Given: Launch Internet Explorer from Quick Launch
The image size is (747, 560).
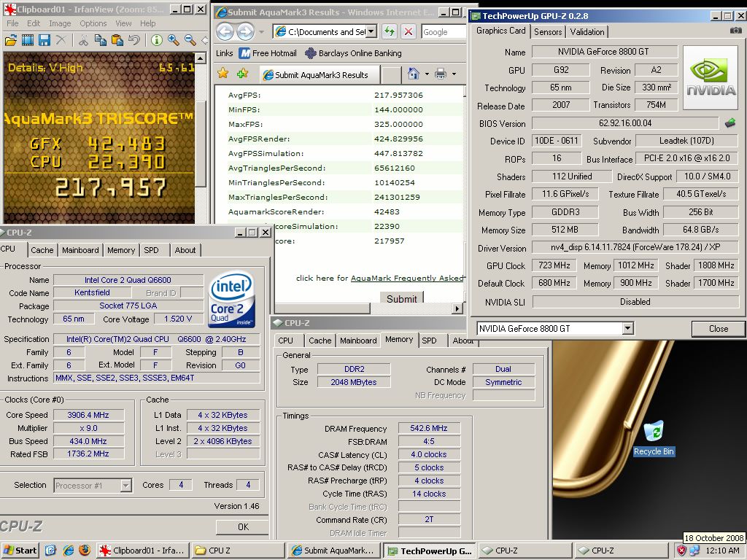Looking at the screenshot, I should 68,551.
